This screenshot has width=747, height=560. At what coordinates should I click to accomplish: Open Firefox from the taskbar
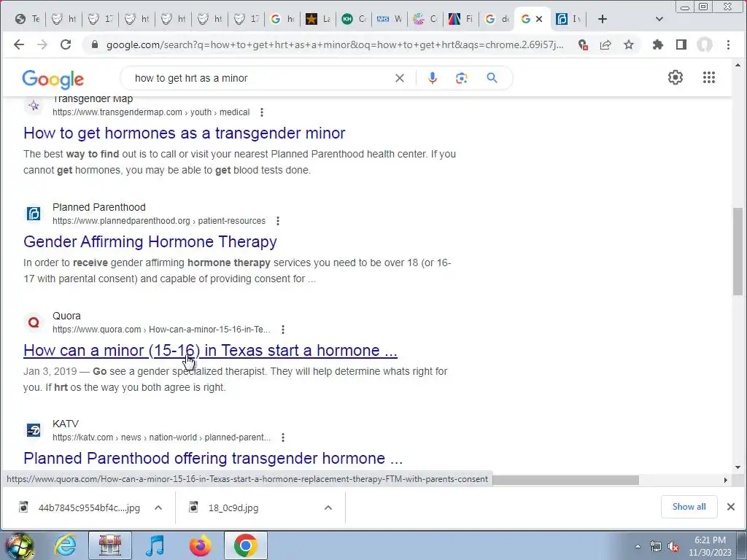[x=200, y=545]
